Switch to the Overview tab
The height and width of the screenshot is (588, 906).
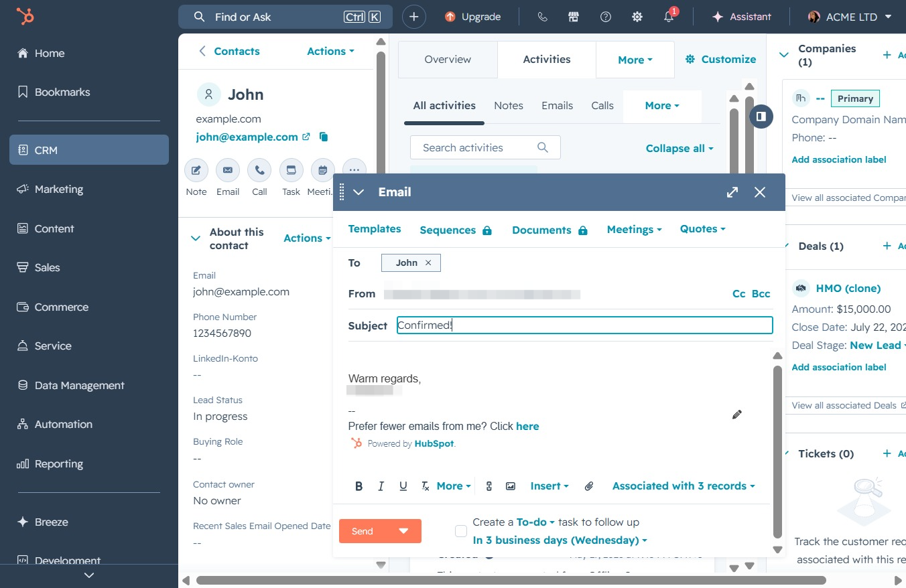pyautogui.click(x=448, y=60)
